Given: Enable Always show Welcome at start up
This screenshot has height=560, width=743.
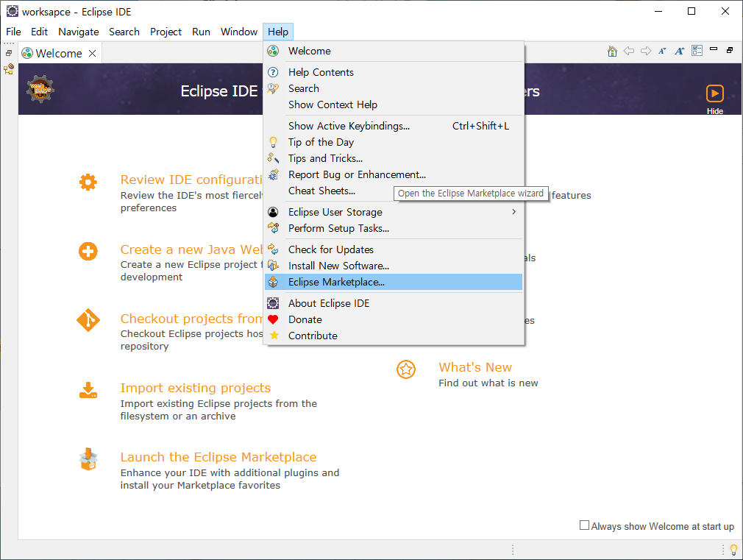Looking at the screenshot, I should point(584,525).
